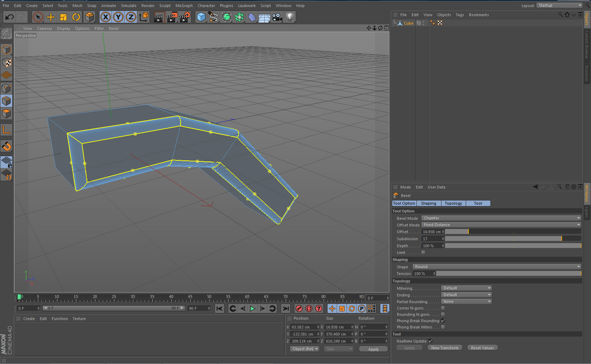Toggle Autokeying button
The width and height of the screenshot is (591, 364).
309,308
